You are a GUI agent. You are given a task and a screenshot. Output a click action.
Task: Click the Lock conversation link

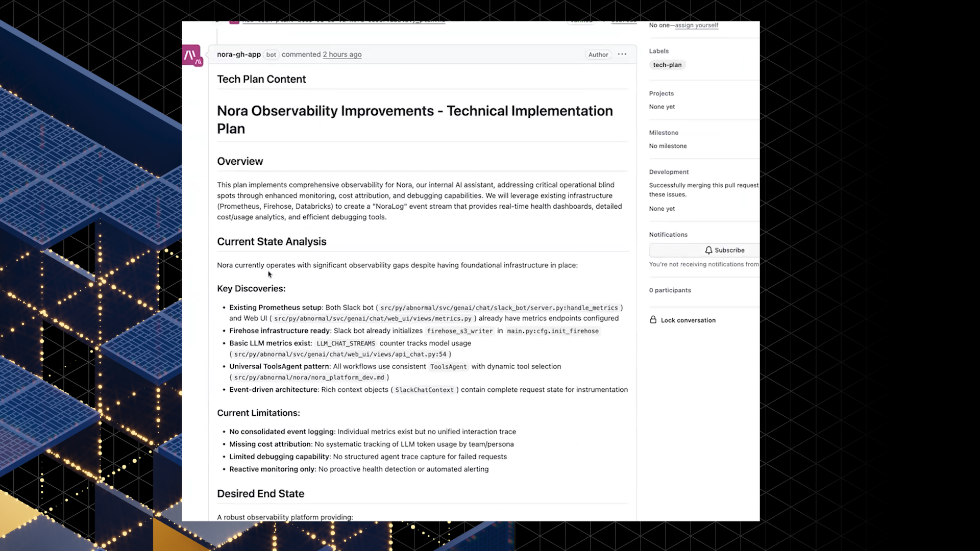point(682,320)
